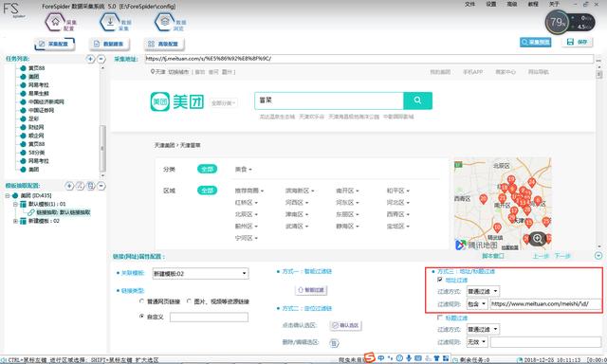Check the 地址过滤 checkbox
Image resolution: width=607 pixels, height=364 pixels.
pyautogui.click(x=440, y=280)
